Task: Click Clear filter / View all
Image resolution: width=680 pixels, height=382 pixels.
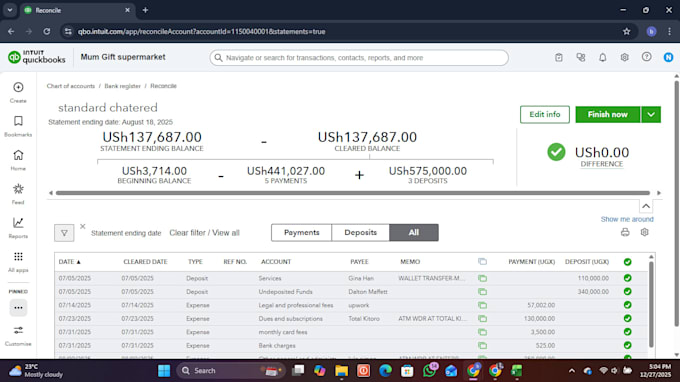Action: pos(204,233)
